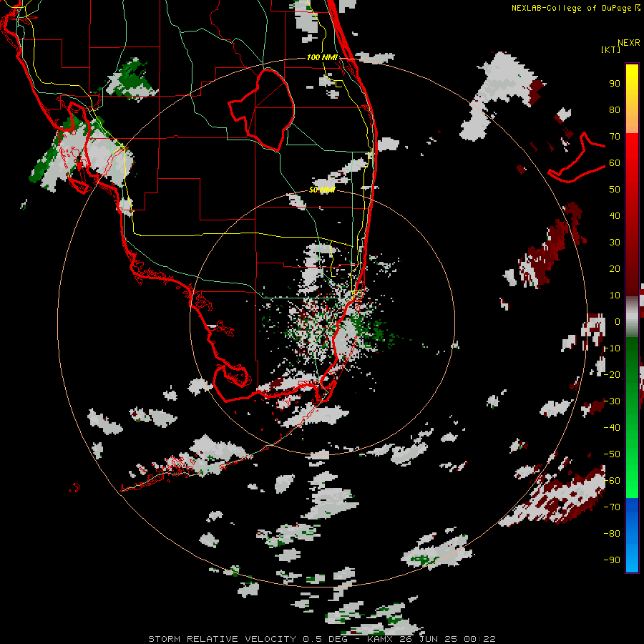Screen dimensions: 644x644
Task: Click the 70 value on velocity scale
Action: point(615,137)
